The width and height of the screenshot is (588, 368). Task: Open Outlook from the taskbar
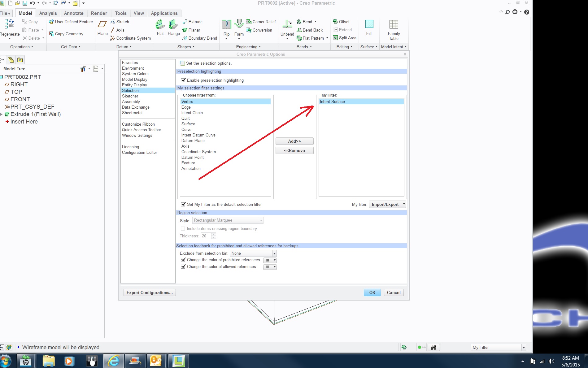(x=156, y=361)
